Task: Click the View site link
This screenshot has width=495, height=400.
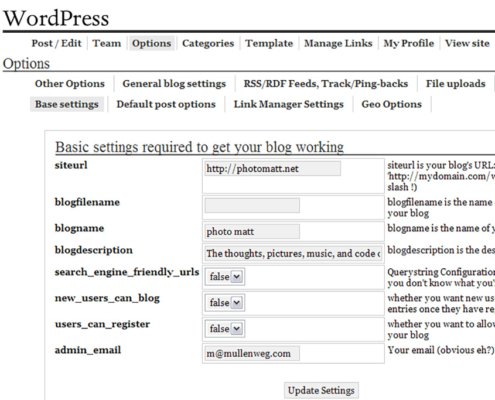Action: click(x=467, y=43)
